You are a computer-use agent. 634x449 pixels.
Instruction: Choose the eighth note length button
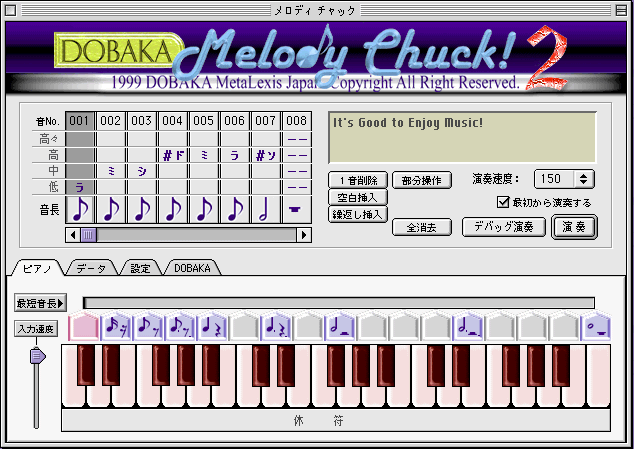(148, 327)
